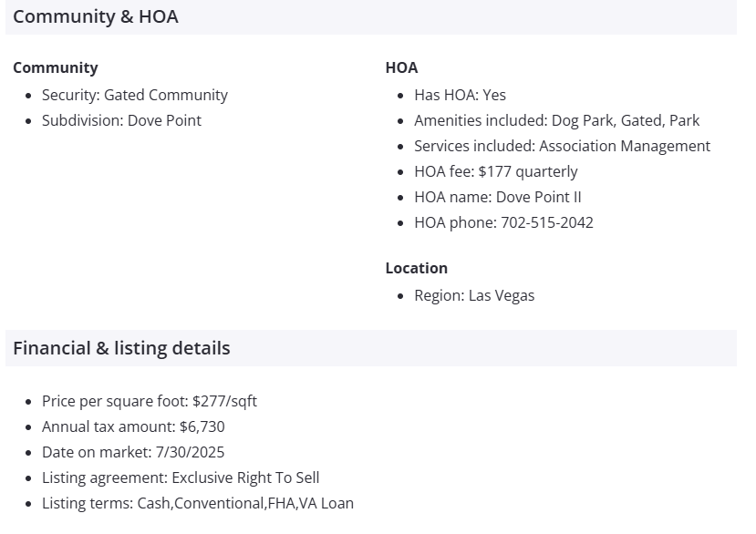Select the Date on market 7/30/2025 line
756x534 pixels.
[133, 452]
